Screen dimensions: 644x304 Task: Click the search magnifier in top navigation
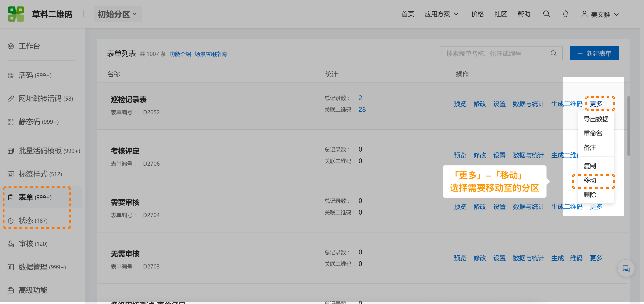pyautogui.click(x=546, y=14)
